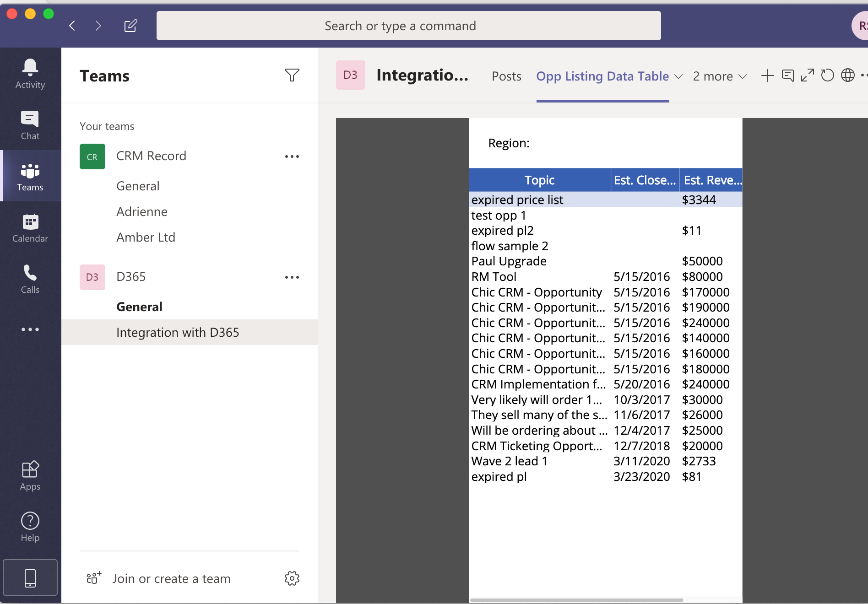Open D365 team more options ellipsis
The width and height of the screenshot is (868, 604).
(x=292, y=277)
